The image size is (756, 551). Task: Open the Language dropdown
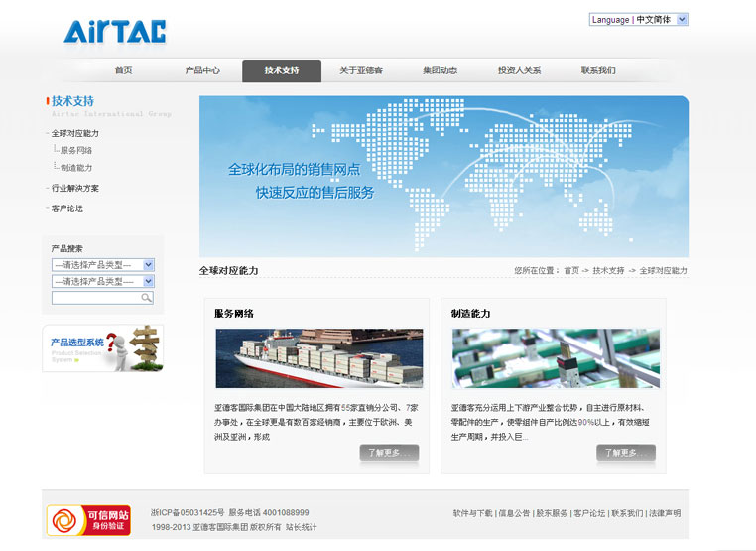pos(638,19)
